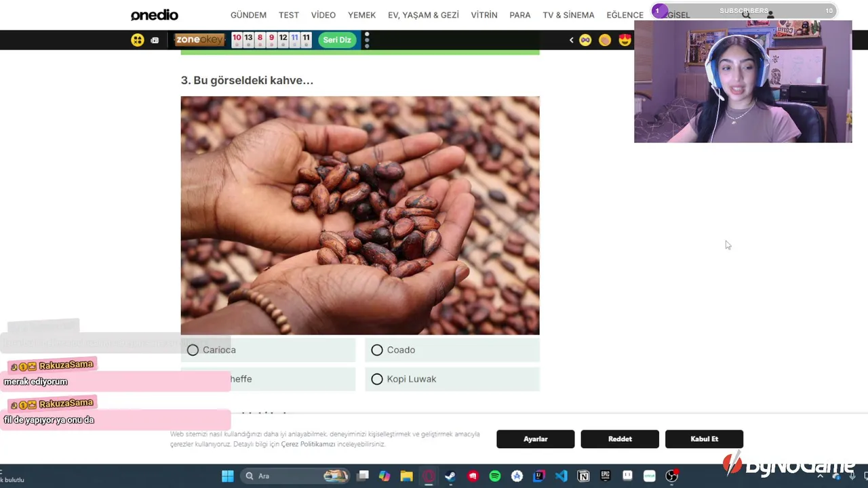The image size is (868, 488).
Task: Open the PARA menu
Action: (520, 15)
